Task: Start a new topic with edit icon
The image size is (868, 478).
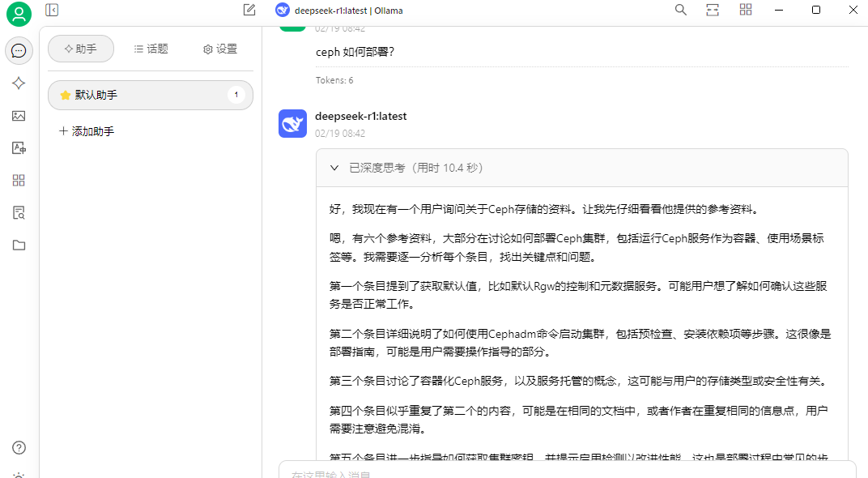Action: 249,10
